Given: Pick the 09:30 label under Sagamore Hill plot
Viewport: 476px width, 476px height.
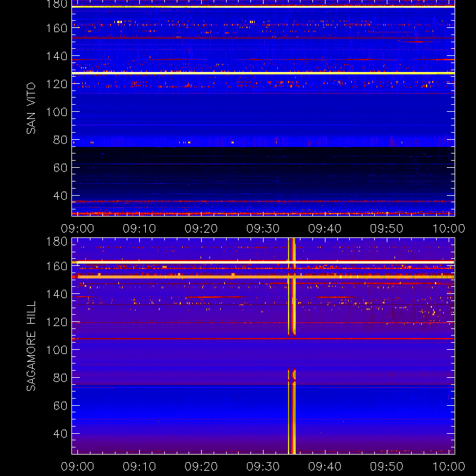Looking at the screenshot, I should pyautogui.click(x=263, y=466).
